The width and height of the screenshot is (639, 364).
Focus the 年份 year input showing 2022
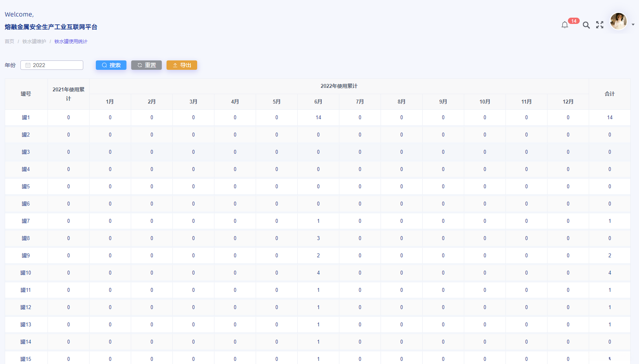(x=52, y=65)
